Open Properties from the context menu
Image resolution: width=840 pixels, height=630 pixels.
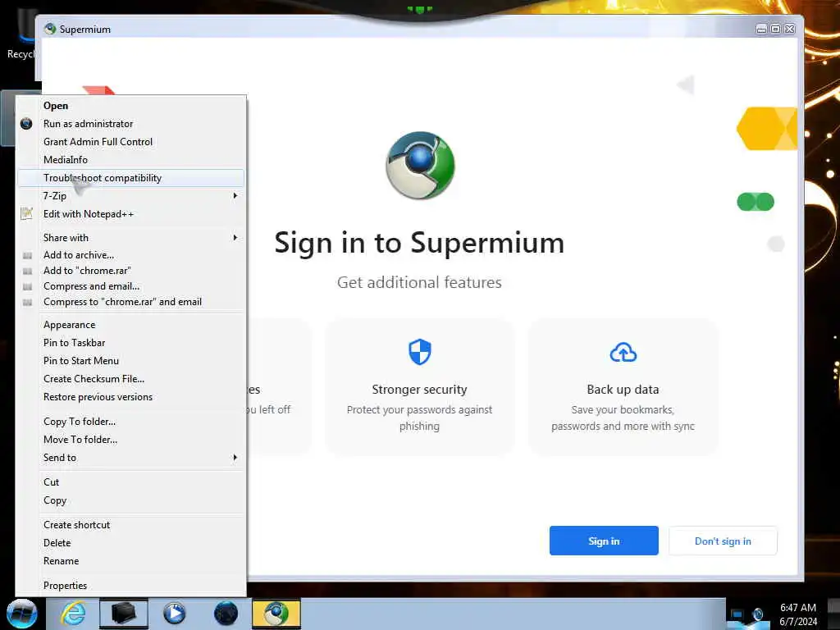[x=130, y=586]
